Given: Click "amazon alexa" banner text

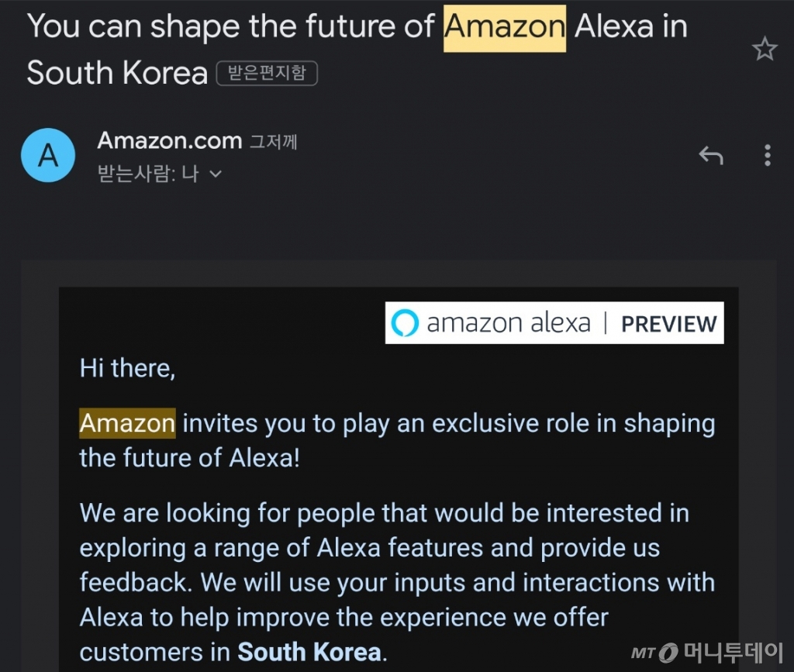Looking at the screenshot, I should pyautogui.click(x=508, y=323).
